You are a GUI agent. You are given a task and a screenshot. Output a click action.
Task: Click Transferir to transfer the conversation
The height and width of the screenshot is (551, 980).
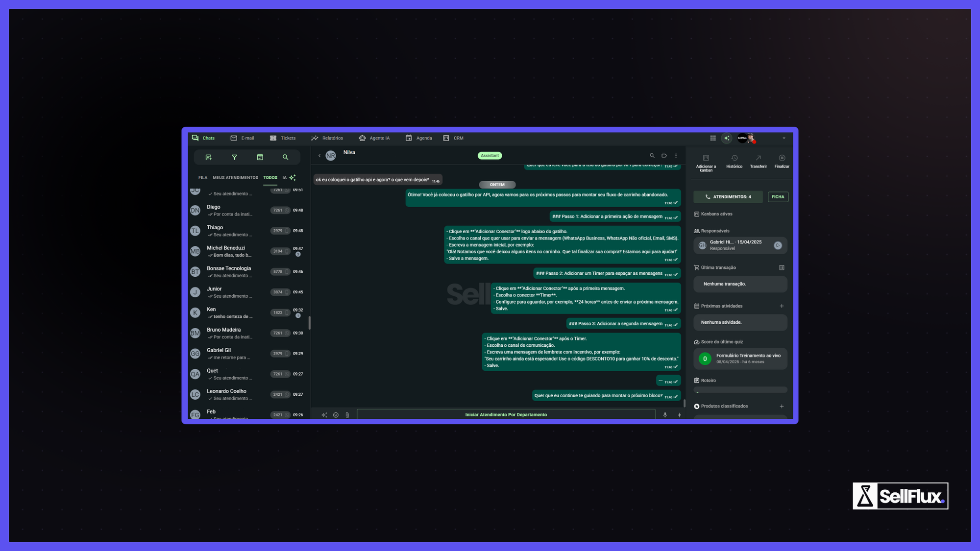[x=758, y=162]
